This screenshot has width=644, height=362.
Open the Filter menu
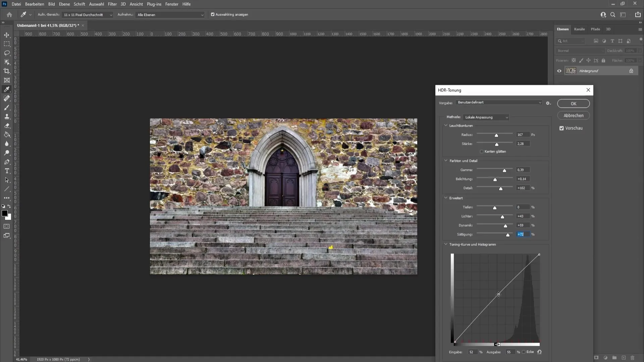[x=112, y=4]
